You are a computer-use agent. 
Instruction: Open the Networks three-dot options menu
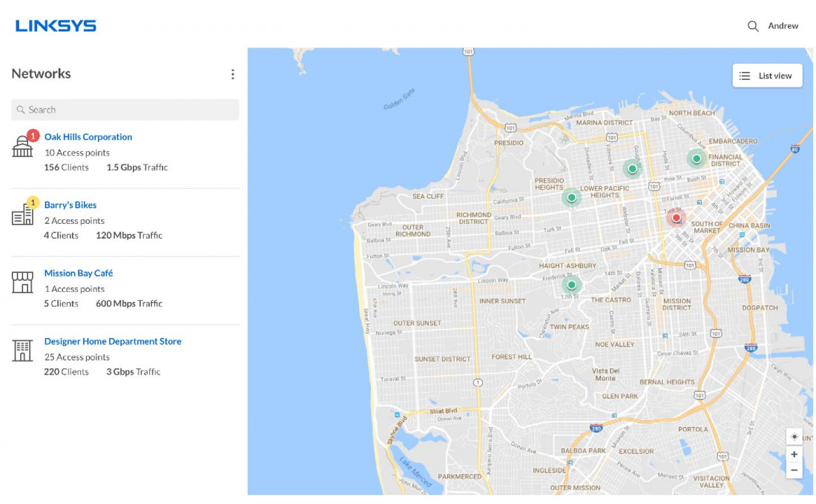(232, 74)
